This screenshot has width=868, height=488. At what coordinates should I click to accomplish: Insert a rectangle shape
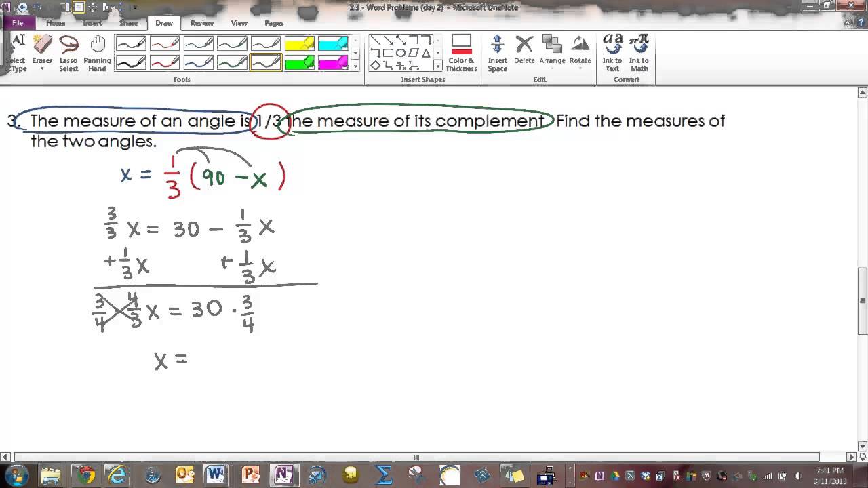tap(388, 53)
